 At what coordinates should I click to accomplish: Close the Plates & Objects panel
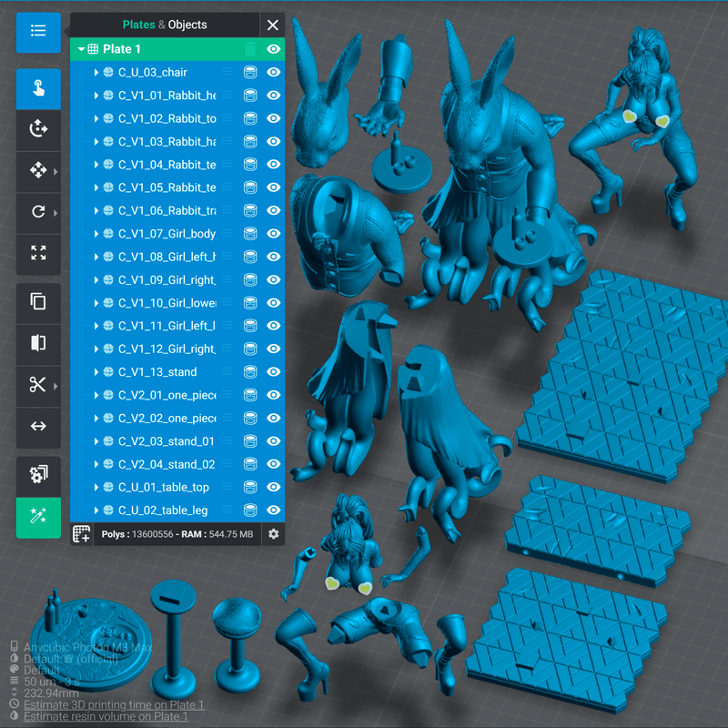(273, 25)
